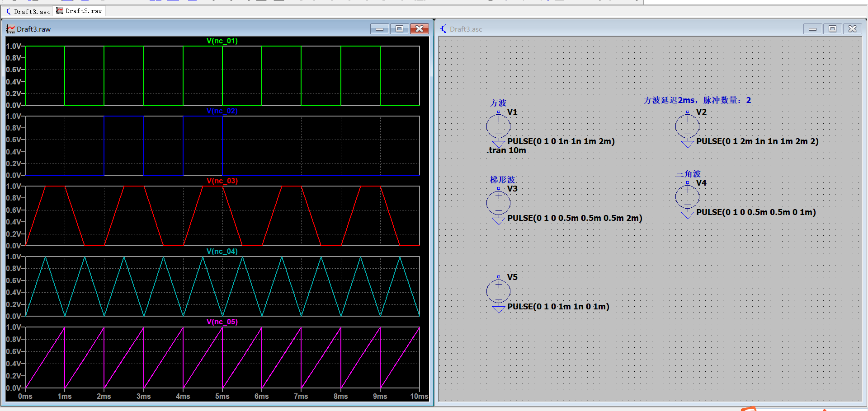The width and height of the screenshot is (868, 411).
Task: Maximize the Draft3.raw waveform window
Action: [x=399, y=29]
